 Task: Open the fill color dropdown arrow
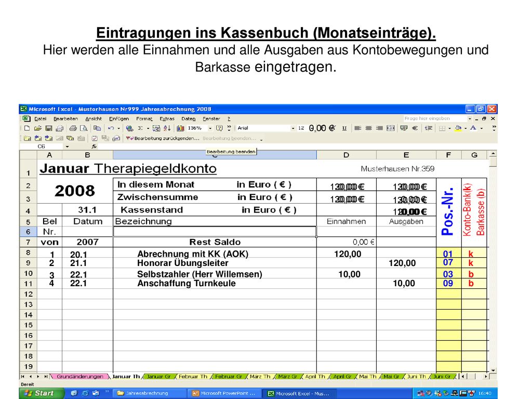pyautogui.click(x=465, y=128)
